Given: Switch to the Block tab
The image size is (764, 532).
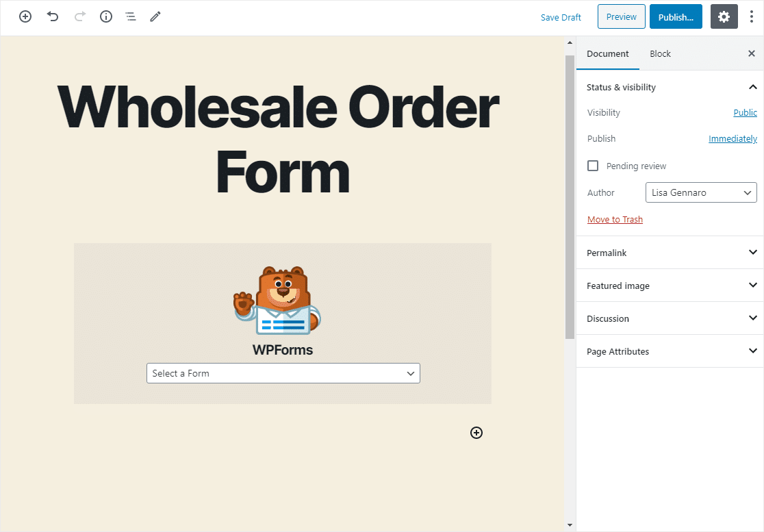Looking at the screenshot, I should pos(660,53).
